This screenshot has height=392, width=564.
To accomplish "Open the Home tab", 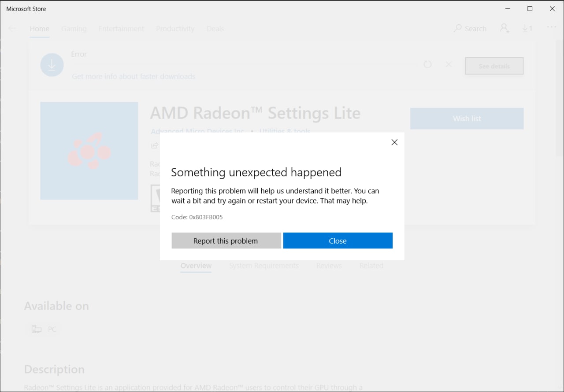I will (x=39, y=29).
